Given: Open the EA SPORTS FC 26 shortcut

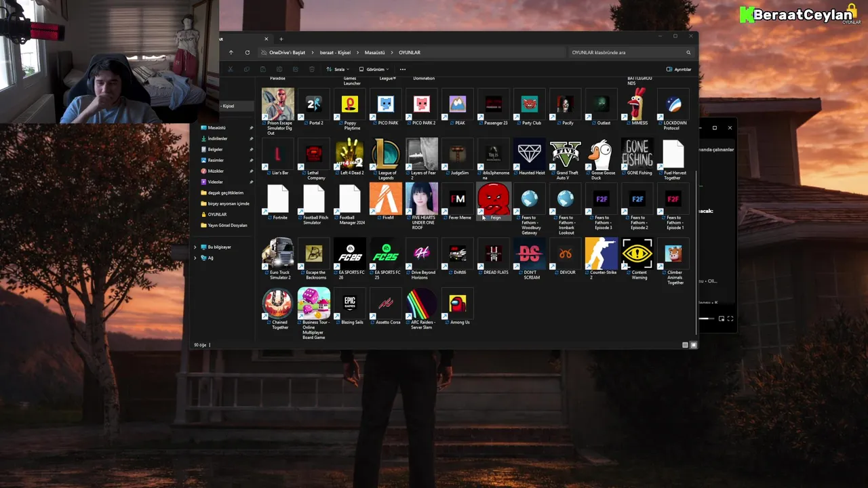Looking at the screenshot, I should click(350, 259).
